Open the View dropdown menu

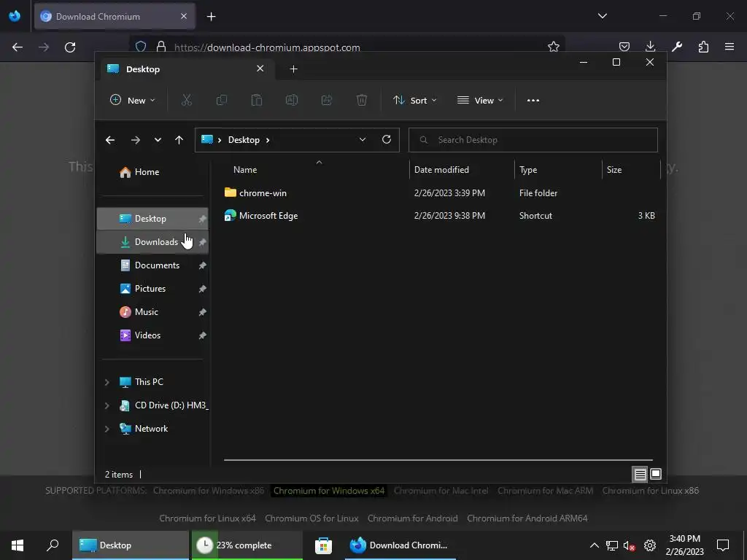click(480, 101)
